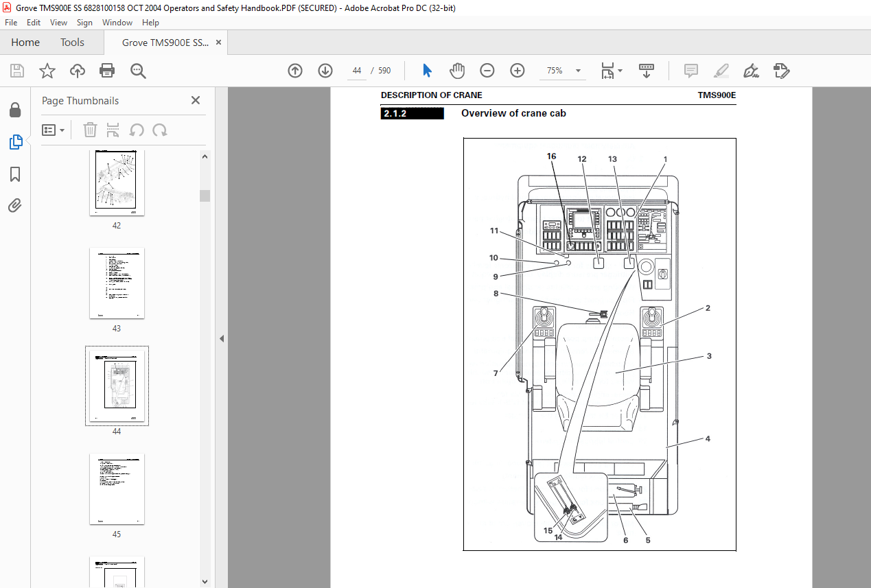This screenshot has height=588, width=871.
Task: Select the Highlight text pen tool
Action: pos(721,71)
